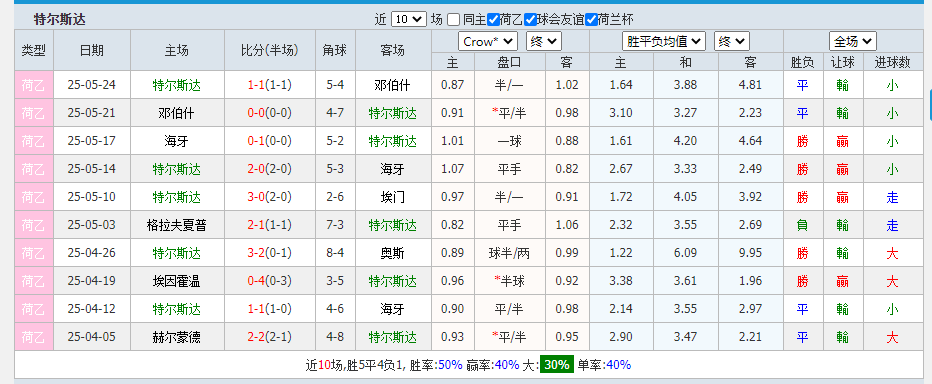The width and height of the screenshot is (932, 384).
Task: Click the 比分(半场) column header
Action: pos(270,50)
